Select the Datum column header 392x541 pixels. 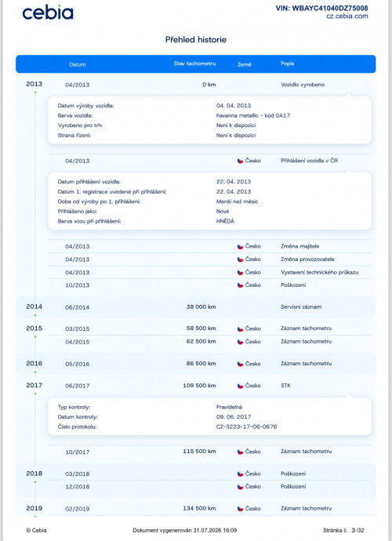[x=78, y=64]
